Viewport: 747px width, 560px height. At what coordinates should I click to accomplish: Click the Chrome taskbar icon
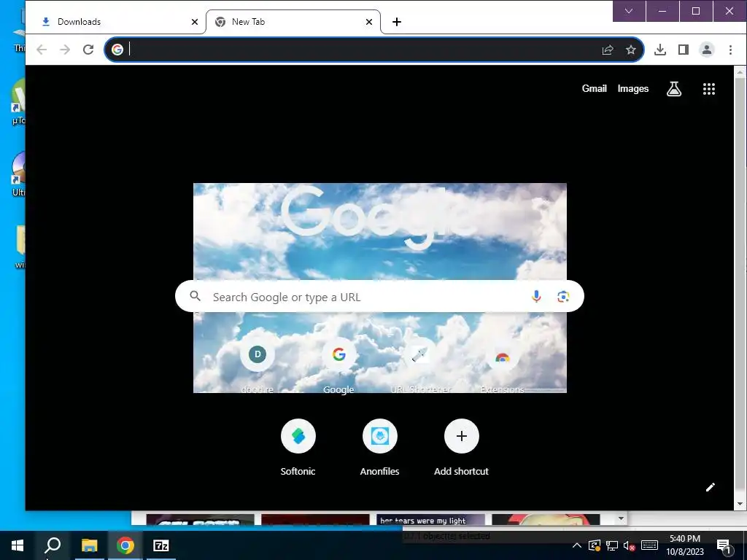tap(125, 545)
